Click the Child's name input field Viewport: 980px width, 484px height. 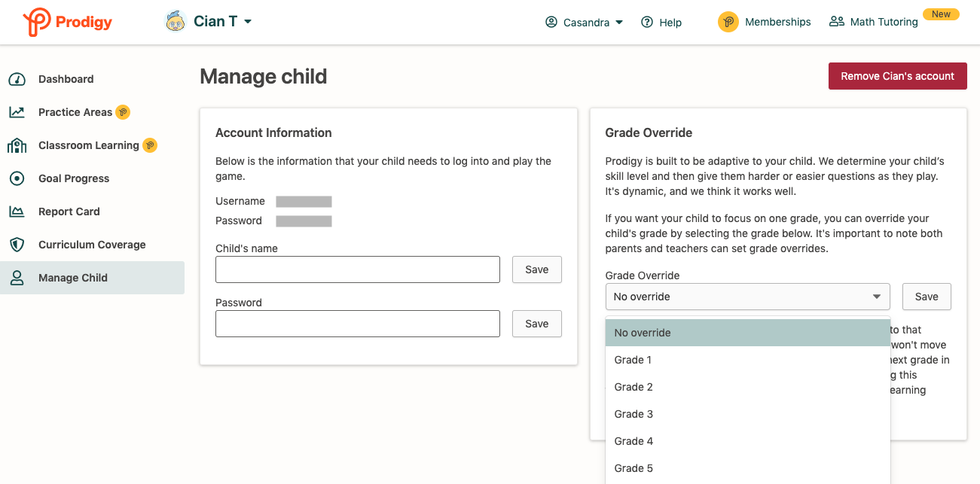[358, 269]
